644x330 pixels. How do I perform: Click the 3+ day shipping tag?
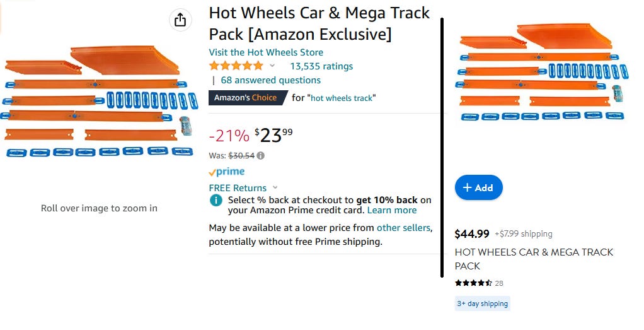(x=483, y=303)
